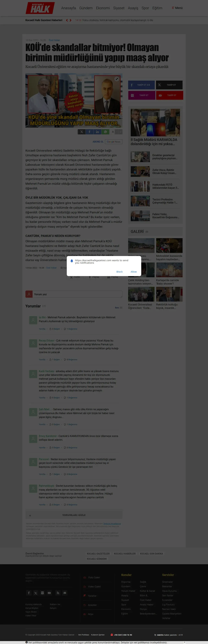The height and width of the screenshot is (644, 208).
Task: Open Rektörlük koltuğu büyük gallery thumbnail
Action: click(169, 294)
